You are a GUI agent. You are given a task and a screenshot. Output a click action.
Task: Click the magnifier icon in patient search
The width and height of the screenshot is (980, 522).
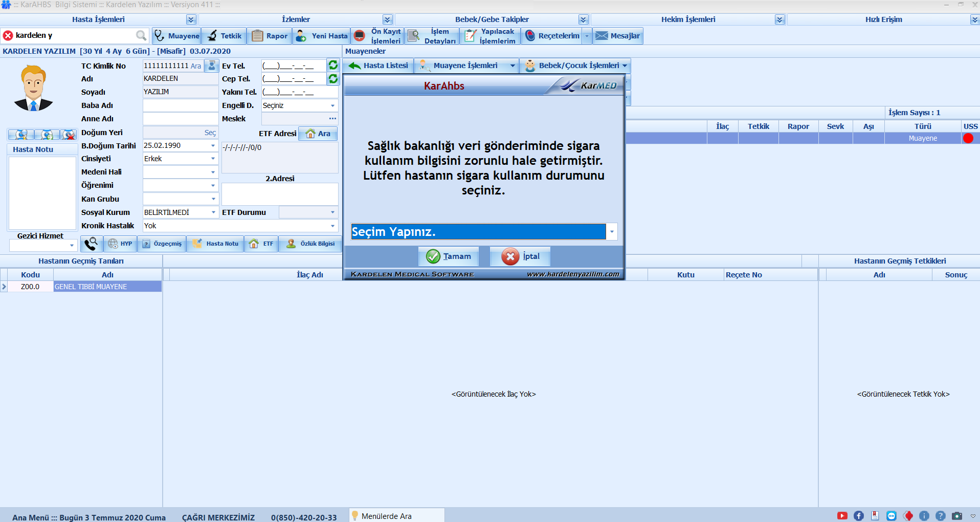click(141, 35)
